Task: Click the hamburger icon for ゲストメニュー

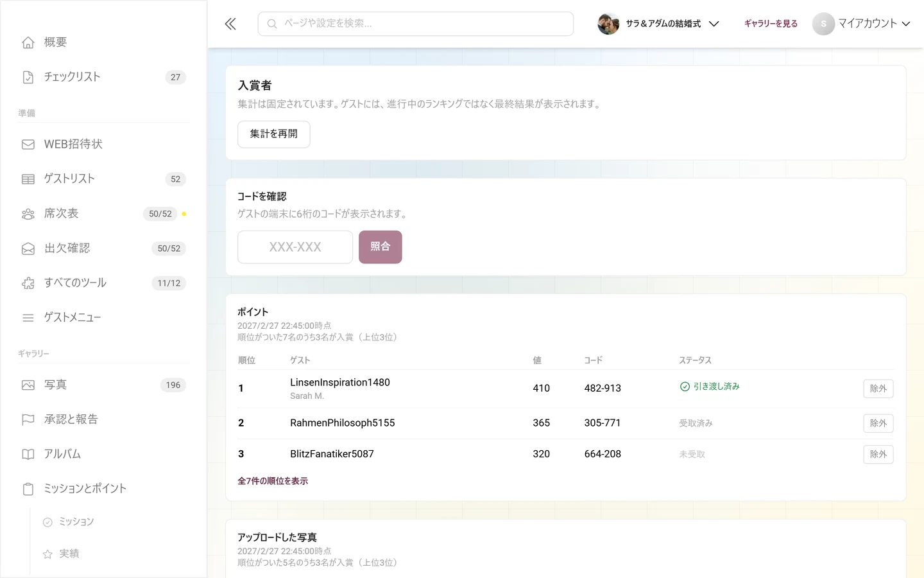Action: (28, 318)
